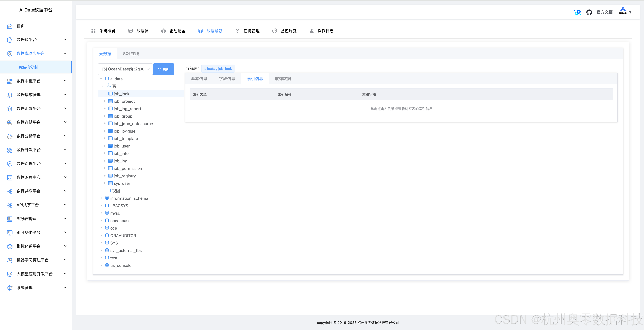Expand the information_schema database node

pyautogui.click(x=101, y=198)
